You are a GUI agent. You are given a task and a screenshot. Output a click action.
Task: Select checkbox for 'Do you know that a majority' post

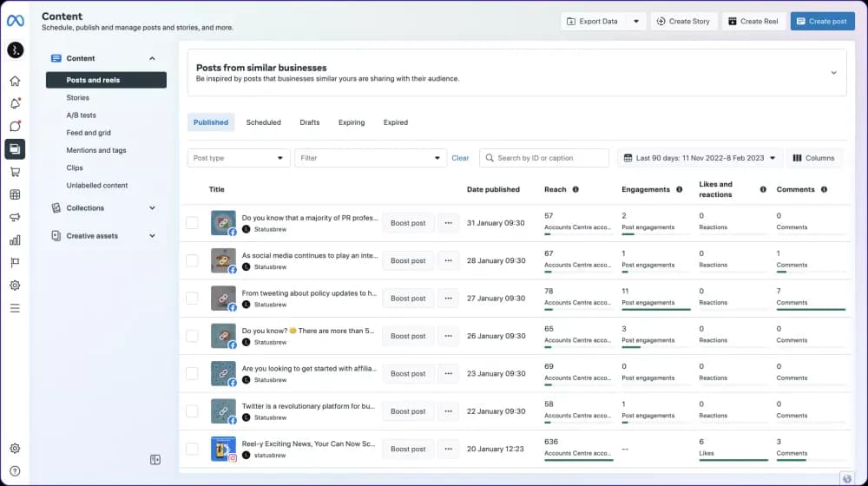[x=192, y=223]
